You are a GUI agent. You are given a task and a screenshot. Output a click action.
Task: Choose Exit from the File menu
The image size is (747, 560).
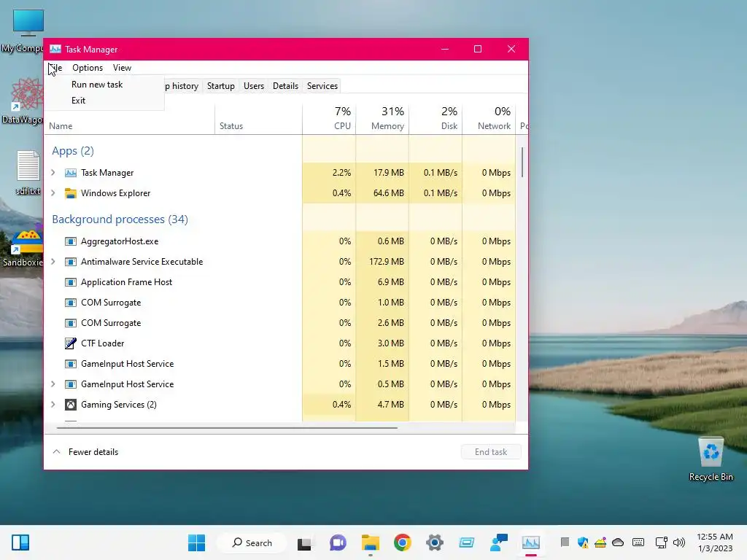pos(78,101)
